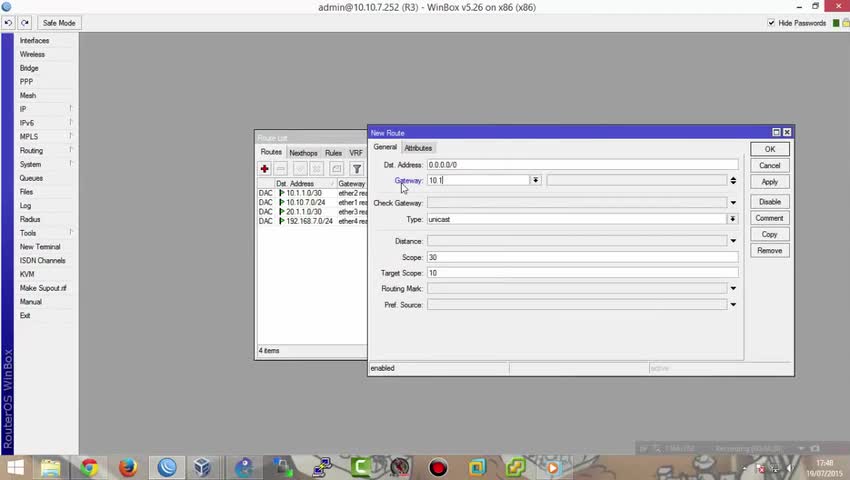This screenshot has height=480, width=850.
Task: Open MPLS submenu in sidebar
Action: tap(44, 137)
